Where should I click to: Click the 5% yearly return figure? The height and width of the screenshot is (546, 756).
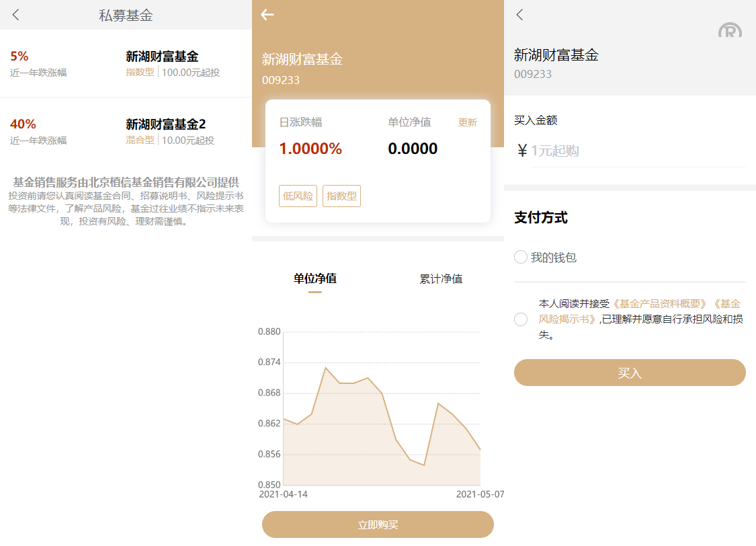tap(19, 56)
